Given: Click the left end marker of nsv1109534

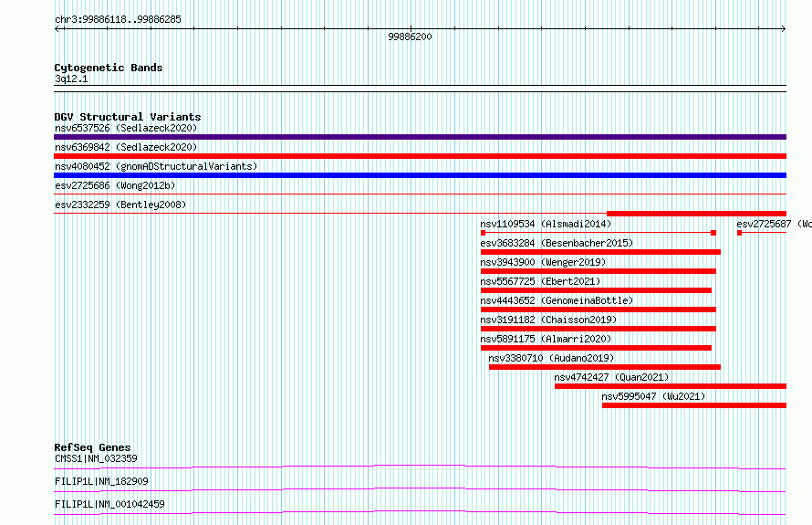Looking at the screenshot, I should 484,233.
